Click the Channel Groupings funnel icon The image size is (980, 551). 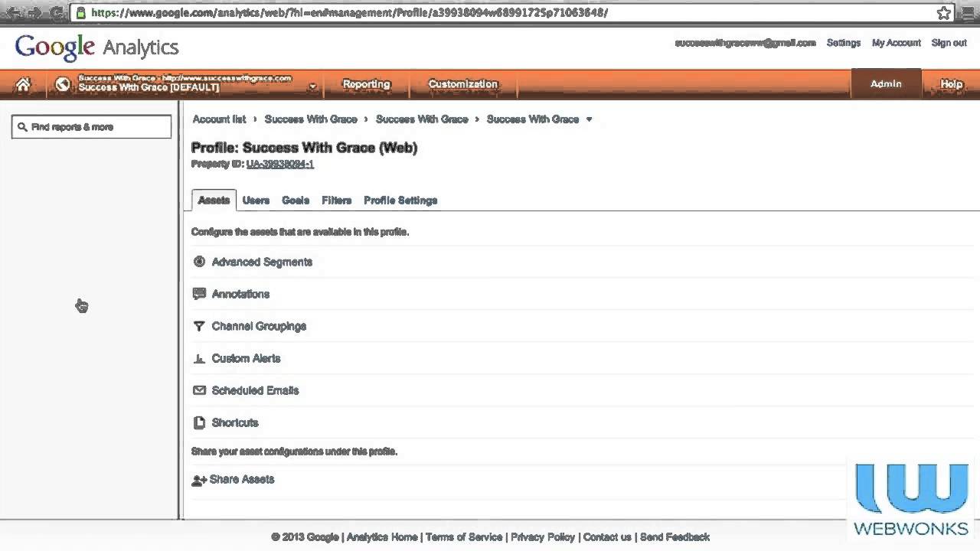(199, 326)
